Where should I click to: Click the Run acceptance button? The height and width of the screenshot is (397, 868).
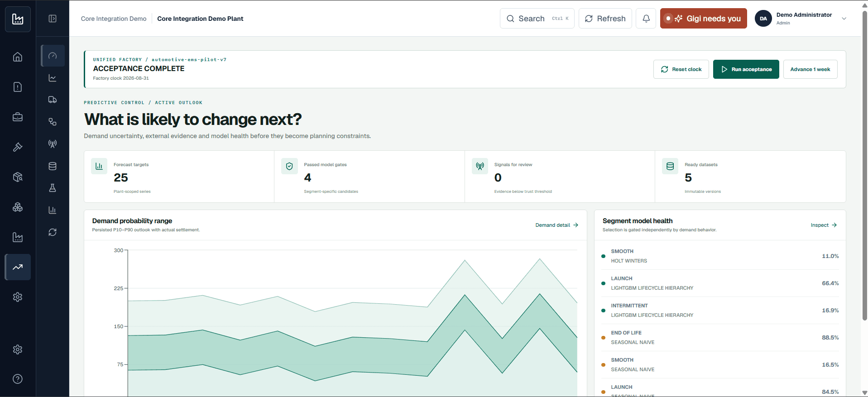pos(746,69)
